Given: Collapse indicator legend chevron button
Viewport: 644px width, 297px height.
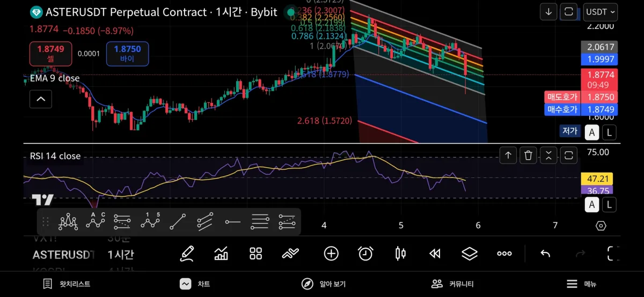Looking at the screenshot, I should tap(41, 99).
